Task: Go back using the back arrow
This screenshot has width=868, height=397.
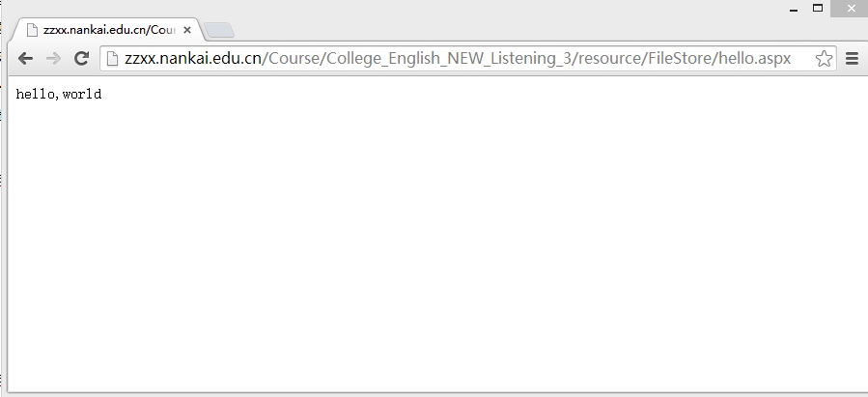Action: click(x=25, y=58)
